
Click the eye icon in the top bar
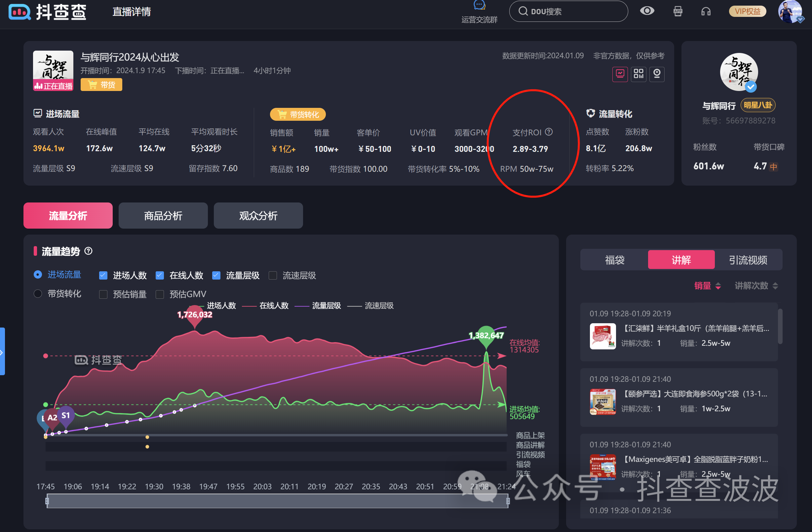(x=647, y=11)
